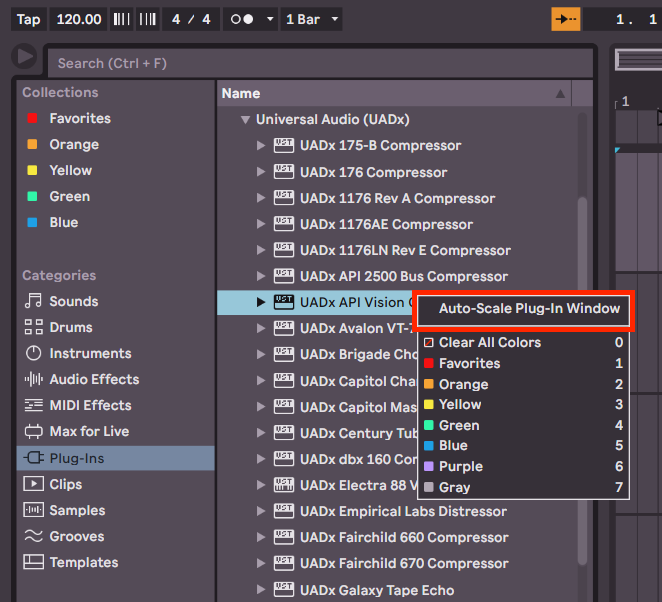The image size is (662, 602).
Task: Click the Tap tempo button
Action: click(28, 19)
